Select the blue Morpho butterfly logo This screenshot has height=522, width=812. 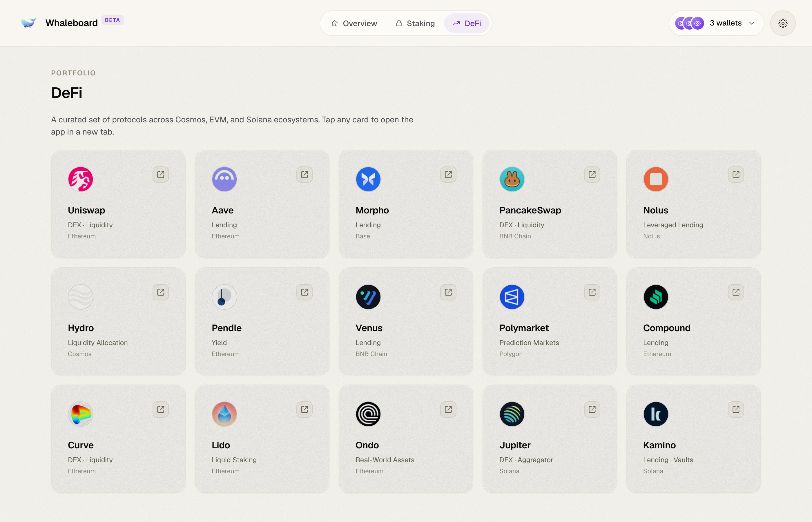point(368,179)
